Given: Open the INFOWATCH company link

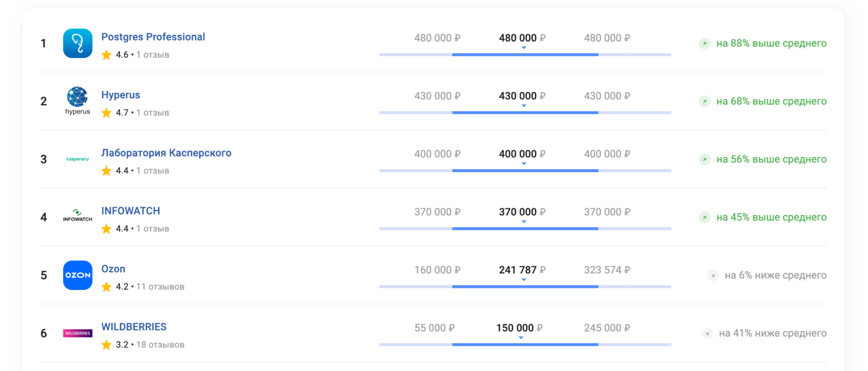Looking at the screenshot, I should pos(131,211).
